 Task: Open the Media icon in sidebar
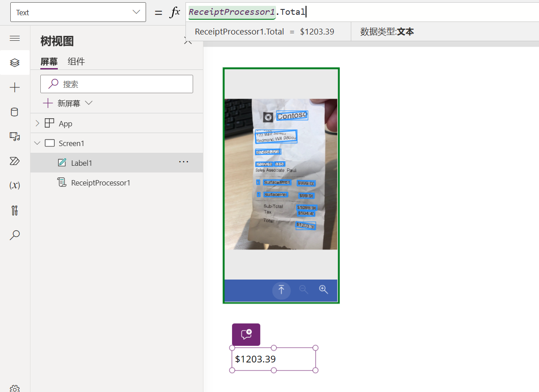[15, 137]
